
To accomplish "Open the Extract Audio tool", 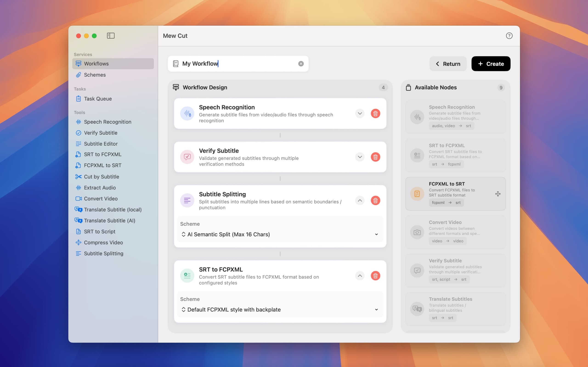I will coord(100,187).
